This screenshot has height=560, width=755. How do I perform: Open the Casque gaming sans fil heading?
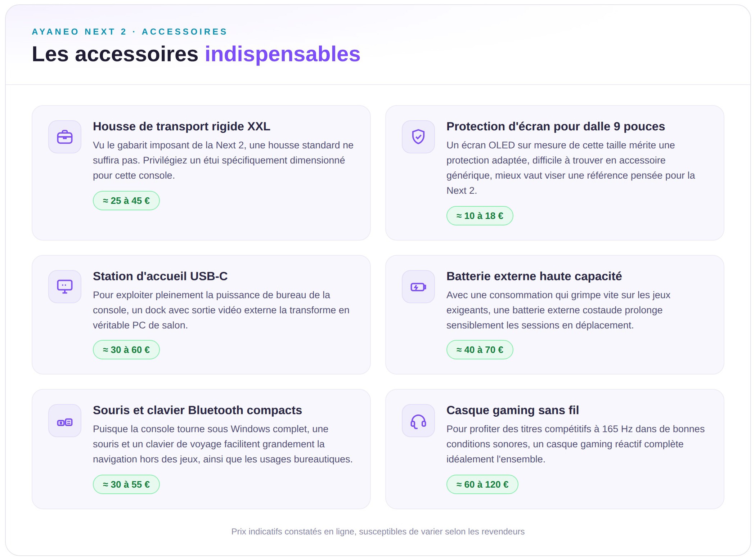tap(513, 410)
